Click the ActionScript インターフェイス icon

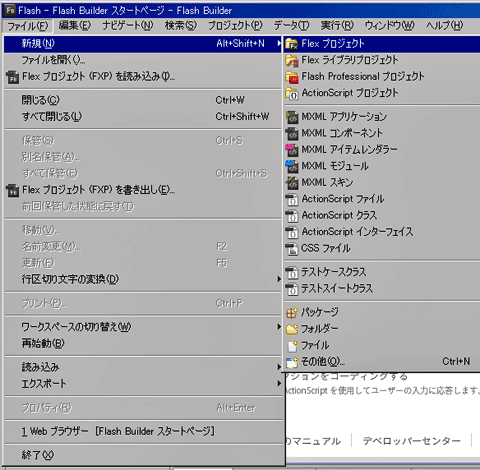pos(292,232)
